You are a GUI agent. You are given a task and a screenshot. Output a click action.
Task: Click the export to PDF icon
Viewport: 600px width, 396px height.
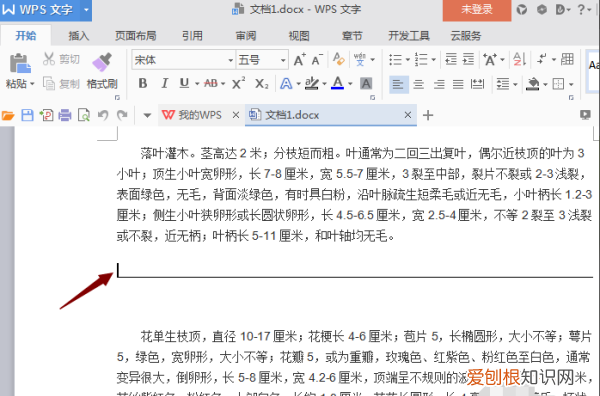point(46,115)
